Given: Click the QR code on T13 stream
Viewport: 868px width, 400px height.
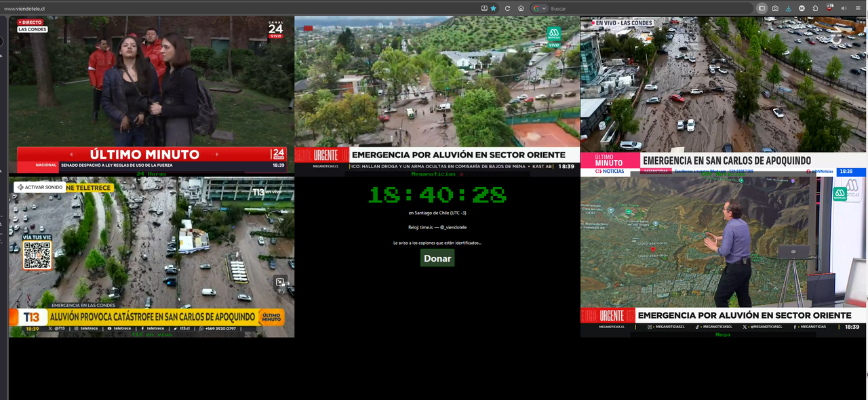Looking at the screenshot, I should pos(37,255).
